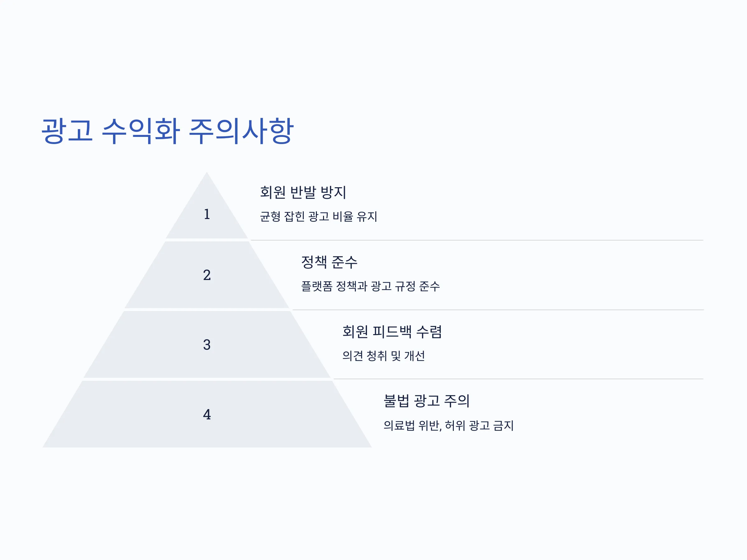Click the number 2 in the pyramid
The height and width of the screenshot is (560, 747).
[207, 275]
